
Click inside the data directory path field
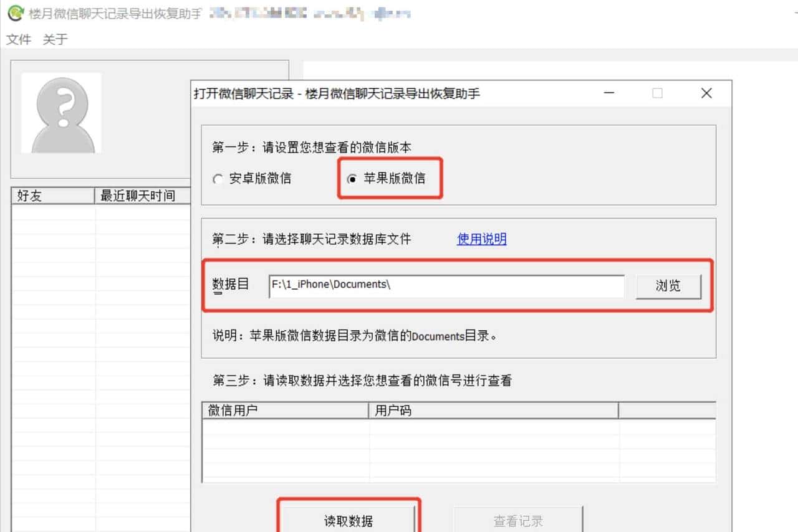click(x=446, y=284)
